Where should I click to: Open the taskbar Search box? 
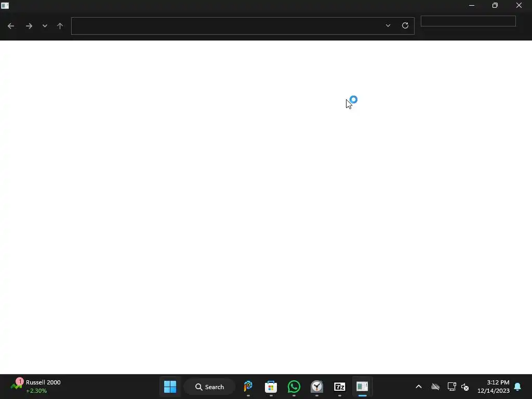pyautogui.click(x=209, y=387)
